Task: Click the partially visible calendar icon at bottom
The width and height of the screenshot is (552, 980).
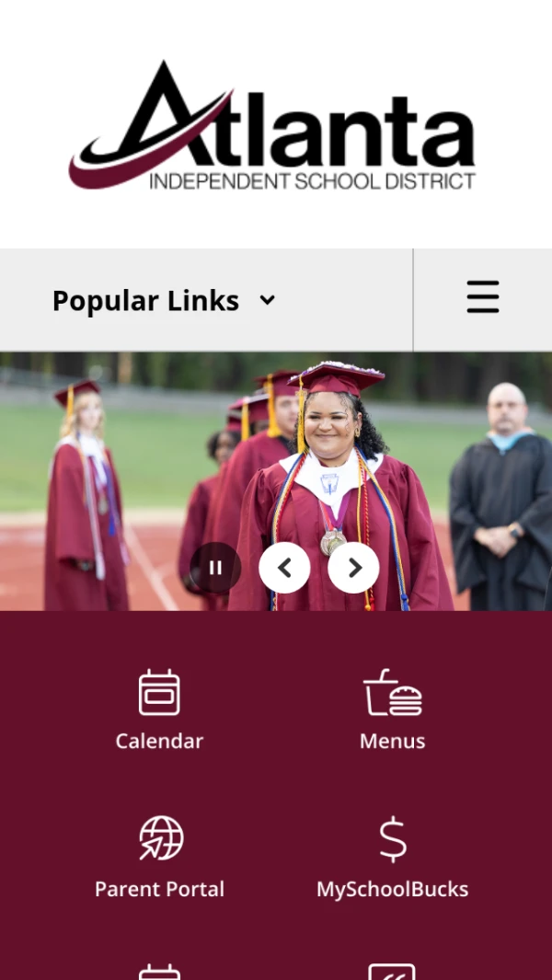Action: point(159,972)
